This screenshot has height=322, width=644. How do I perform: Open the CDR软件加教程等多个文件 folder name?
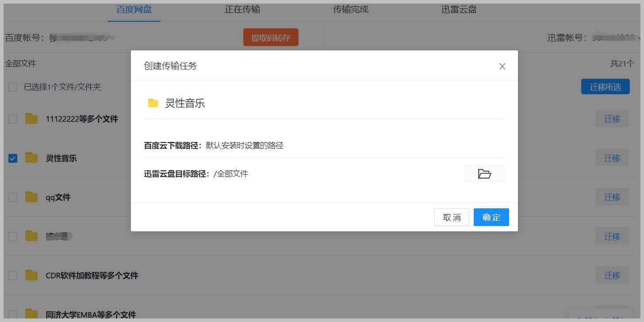pyautogui.click(x=92, y=276)
